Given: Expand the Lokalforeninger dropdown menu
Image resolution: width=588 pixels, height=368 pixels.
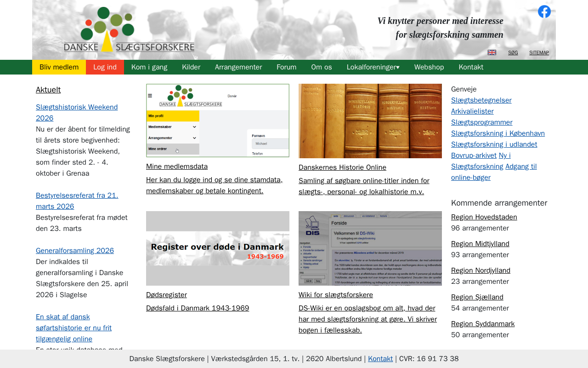Looking at the screenshot, I should coord(373,67).
